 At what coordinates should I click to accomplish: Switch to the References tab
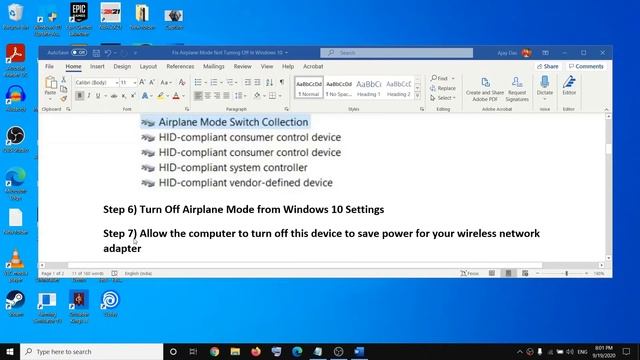(x=180, y=67)
